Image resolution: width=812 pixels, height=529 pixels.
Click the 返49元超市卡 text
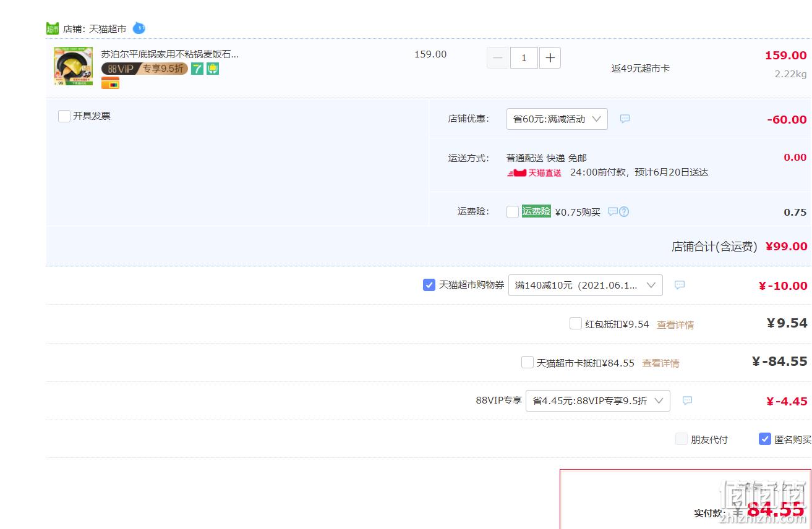click(641, 69)
